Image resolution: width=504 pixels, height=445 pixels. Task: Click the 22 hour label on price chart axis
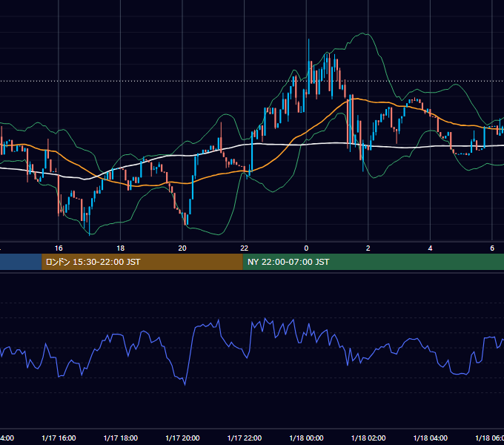(x=245, y=248)
